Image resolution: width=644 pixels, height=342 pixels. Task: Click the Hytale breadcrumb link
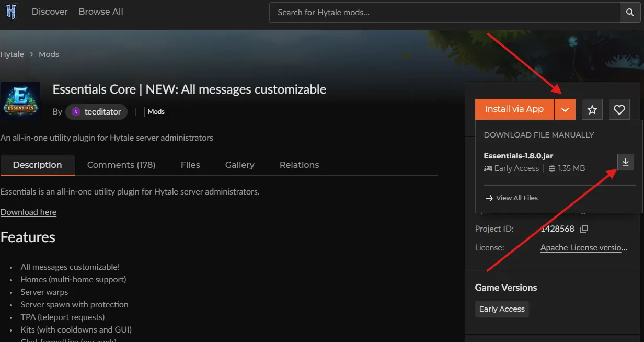coord(12,54)
